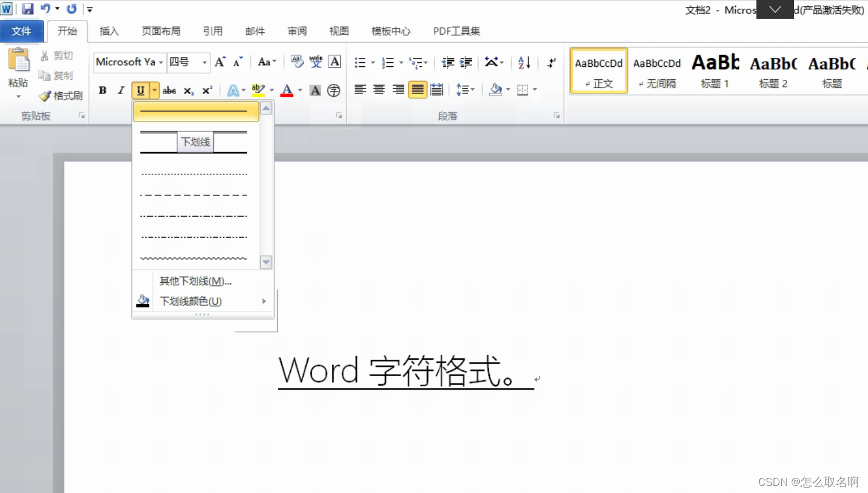Toggle the Underline button
868x493 pixels.
140,90
